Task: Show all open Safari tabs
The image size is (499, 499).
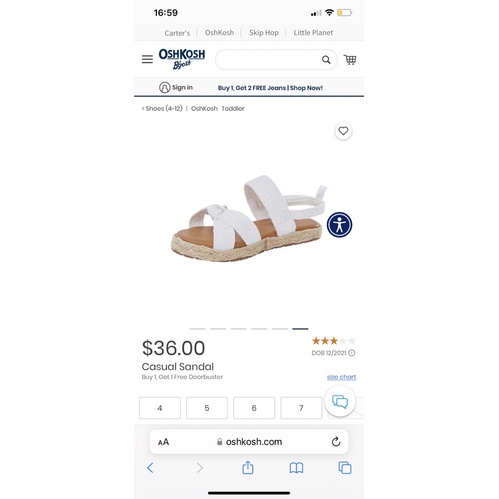Action: pyautogui.click(x=345, y=468)
